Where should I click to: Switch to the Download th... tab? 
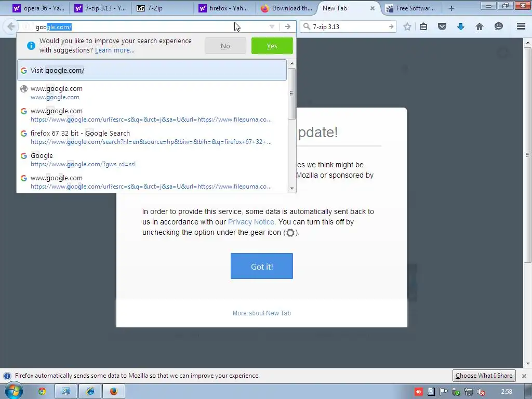(286, 8)
